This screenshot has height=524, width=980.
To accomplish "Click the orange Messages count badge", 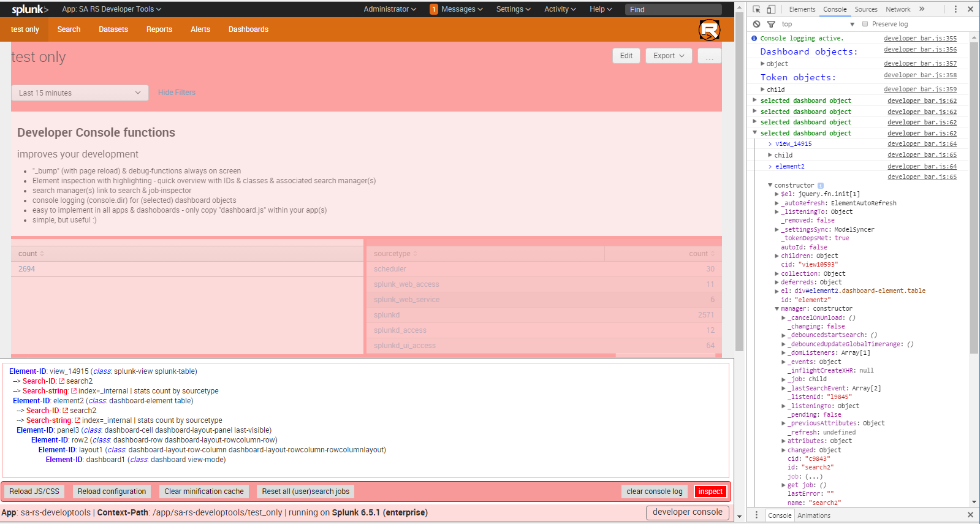I will point(434,9).
